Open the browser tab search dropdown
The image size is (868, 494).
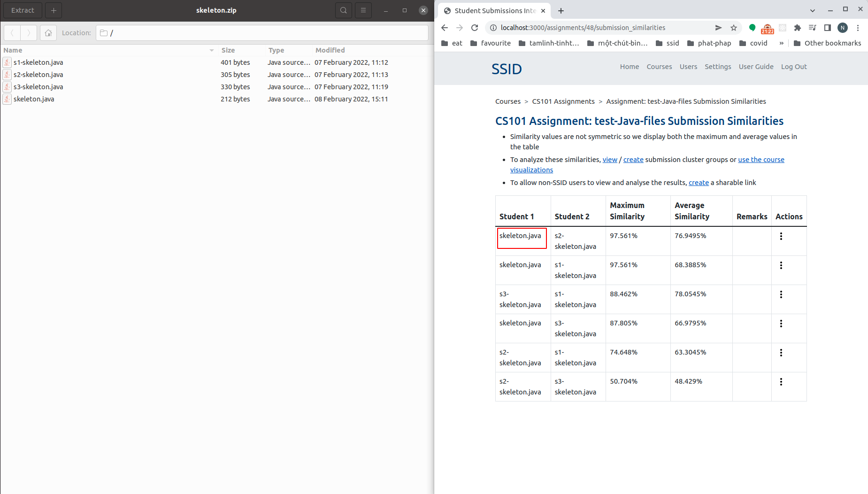[812, 10]
